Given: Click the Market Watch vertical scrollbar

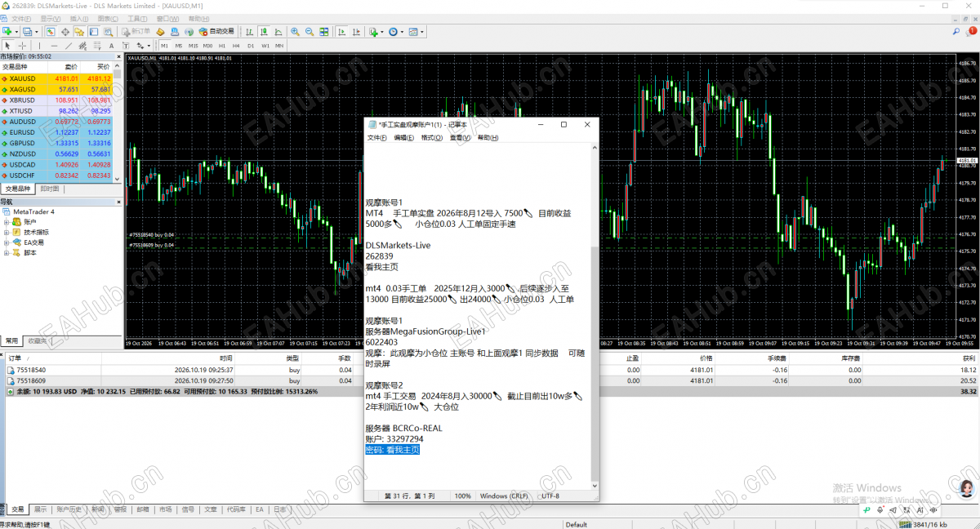Looking at the screenshot, I should (118, 122).
